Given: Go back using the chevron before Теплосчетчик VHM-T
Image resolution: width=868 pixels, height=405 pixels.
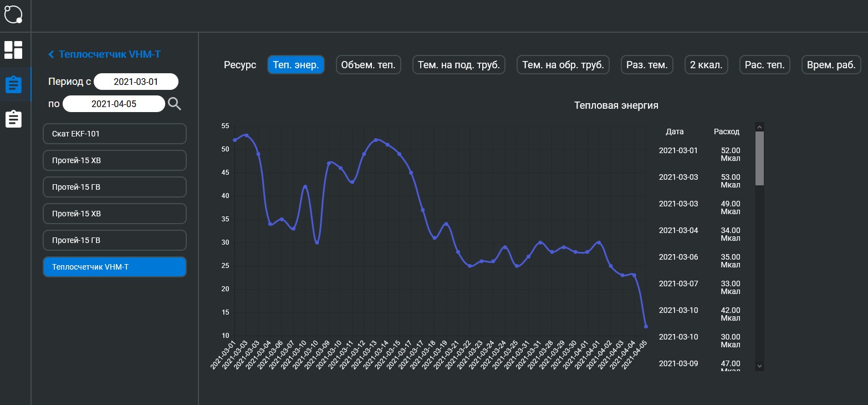Looking at the screenshot, I should pyautogui.click(x=51, y=54).
